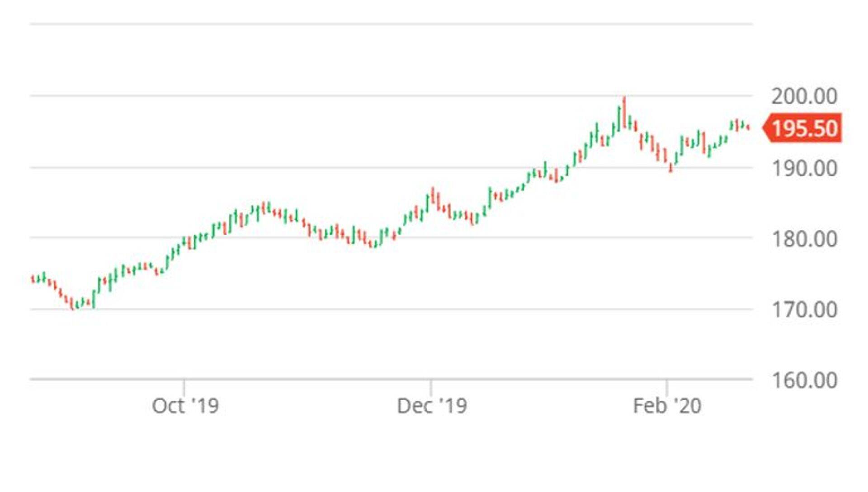Click the topmost horizontal gridline above 200.00
This screenshot has width=868, height=492.
pos(391,24)
